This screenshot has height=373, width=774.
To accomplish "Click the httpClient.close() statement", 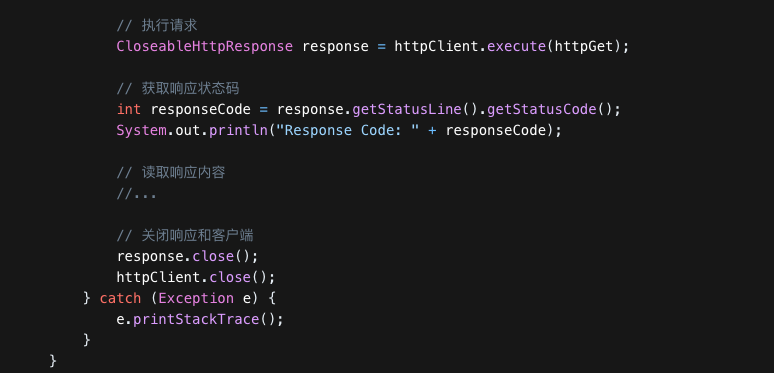I will (x=196, y=277).
